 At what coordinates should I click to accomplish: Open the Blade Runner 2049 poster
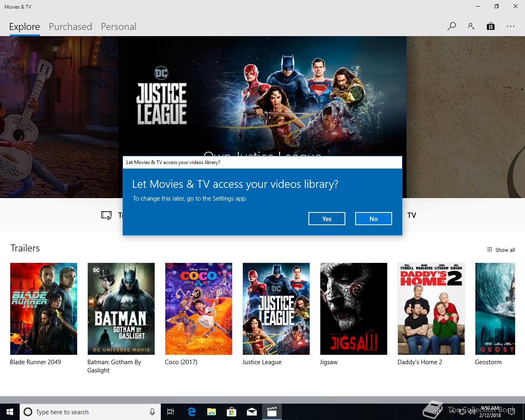tap(43, 309)
